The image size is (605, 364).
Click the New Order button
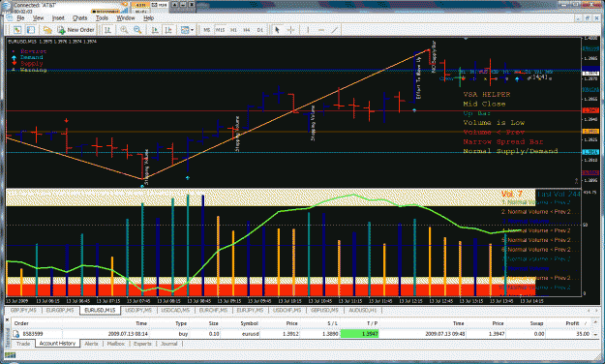point(76,30)
